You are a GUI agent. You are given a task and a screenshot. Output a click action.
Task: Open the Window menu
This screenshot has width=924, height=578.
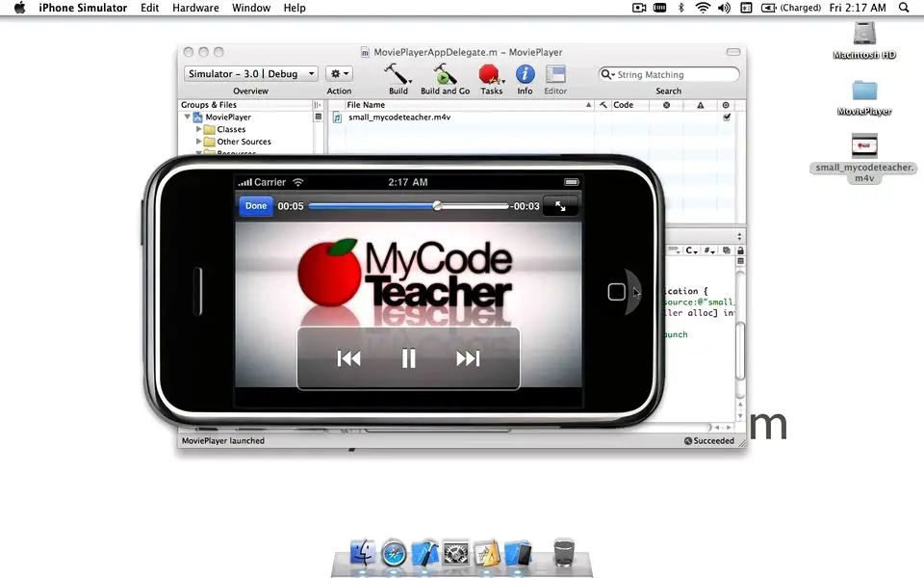pyautogui.click(x=251, y=8)
